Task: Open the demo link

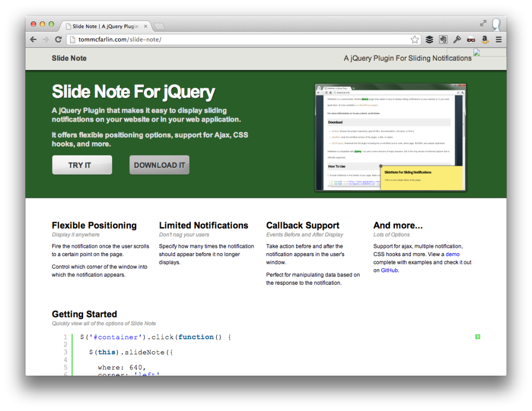Action: tap(452, 255)
